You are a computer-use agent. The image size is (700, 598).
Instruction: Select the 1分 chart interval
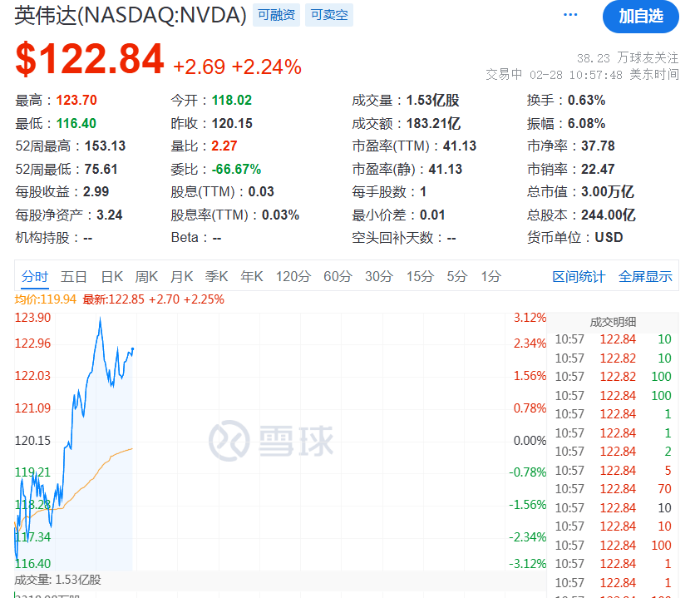[490, 276]
